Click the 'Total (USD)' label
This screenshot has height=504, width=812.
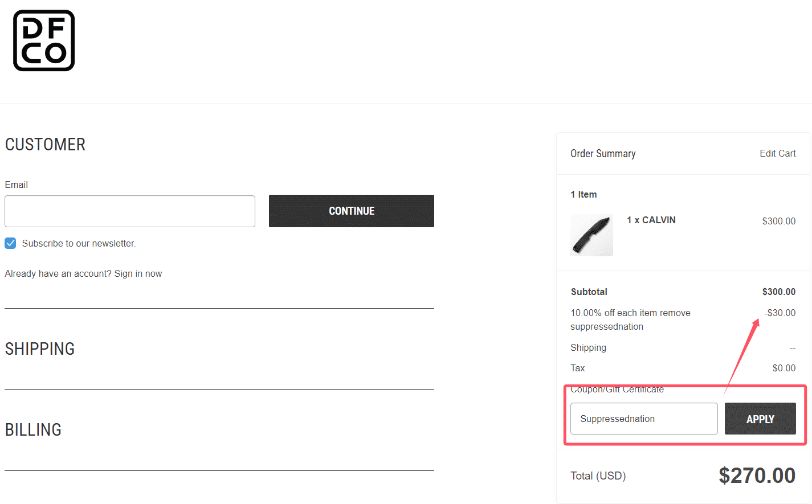coord(598,476)
